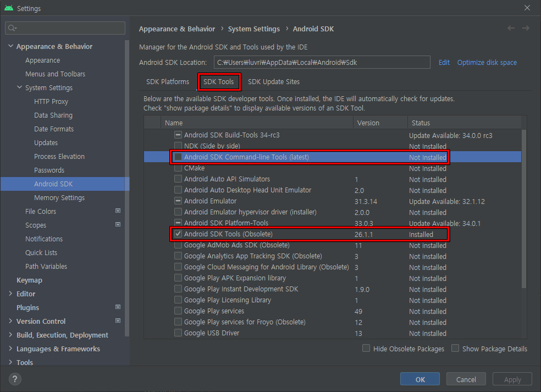
Task: Click the Android Studio logo in title bar
Action: (x=9, y=8)
